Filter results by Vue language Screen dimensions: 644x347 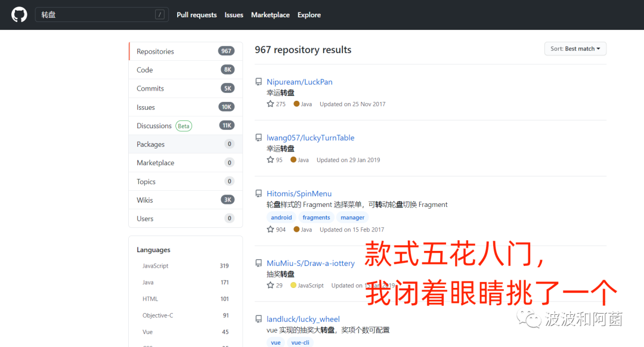[185, 332]
